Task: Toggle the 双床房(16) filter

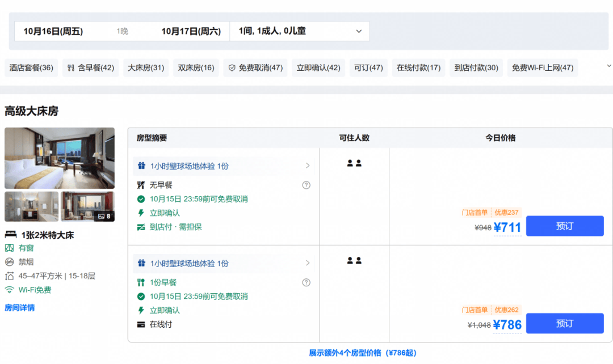Action: pyautogui.click(x=196, y=68)
